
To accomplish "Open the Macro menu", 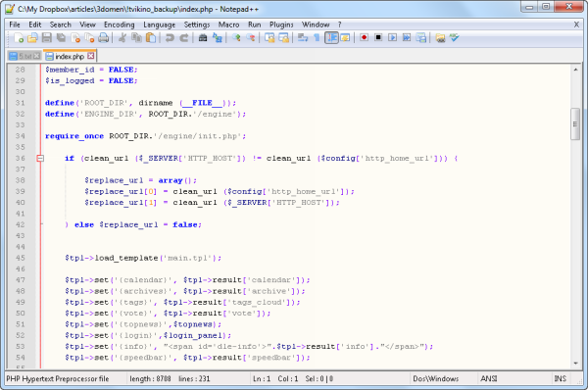I will [x=228, y=24].
